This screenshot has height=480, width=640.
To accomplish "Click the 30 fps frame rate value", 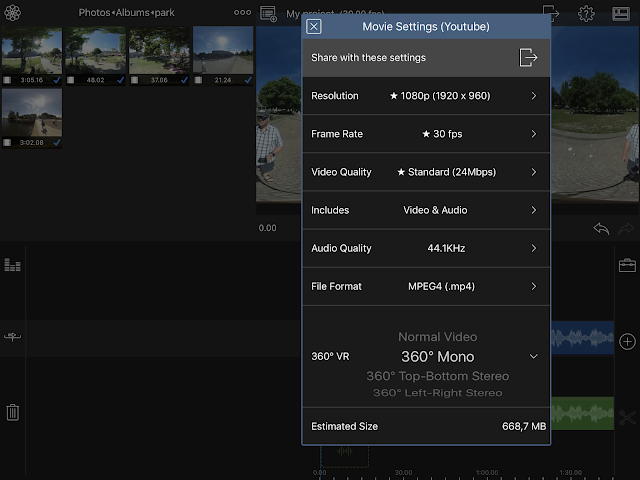I will [x=442, y=134].
